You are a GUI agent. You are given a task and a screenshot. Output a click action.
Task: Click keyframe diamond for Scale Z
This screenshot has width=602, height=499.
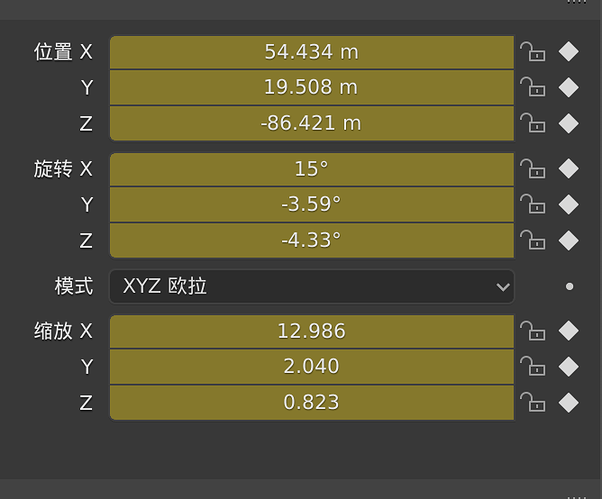568,403
